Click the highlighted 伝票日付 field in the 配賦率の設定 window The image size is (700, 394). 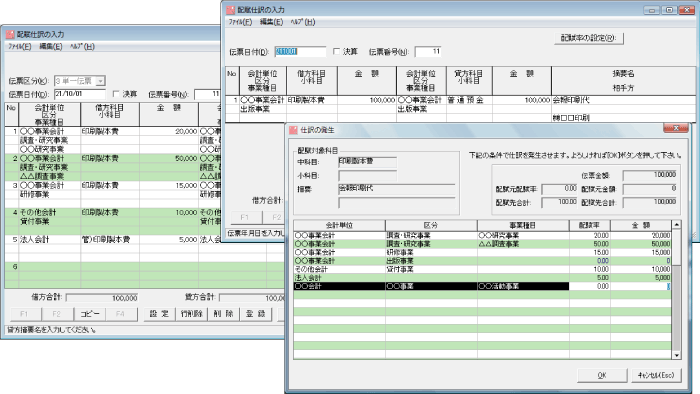[x=300, y=52]
